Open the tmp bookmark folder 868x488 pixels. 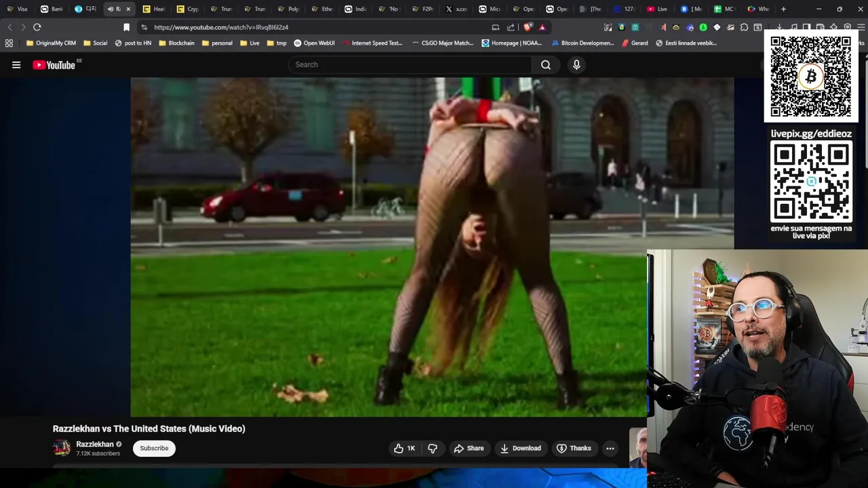(x=277, y=43)
